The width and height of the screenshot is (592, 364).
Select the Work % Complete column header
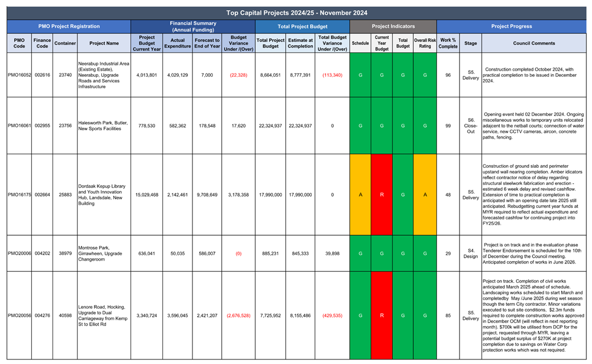pyautogui.click(x=448, y=43)
